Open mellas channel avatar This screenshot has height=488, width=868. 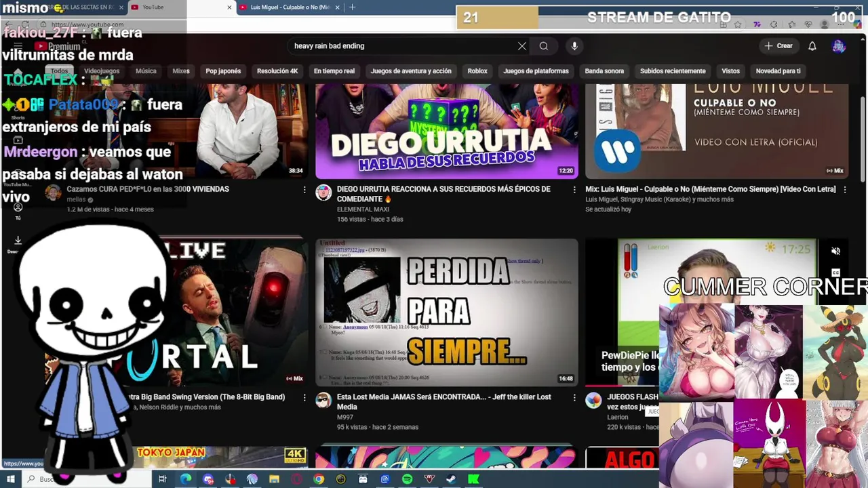(53, 192)
